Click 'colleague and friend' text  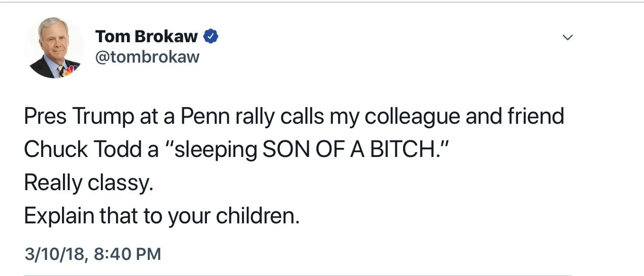pos(464,117)
